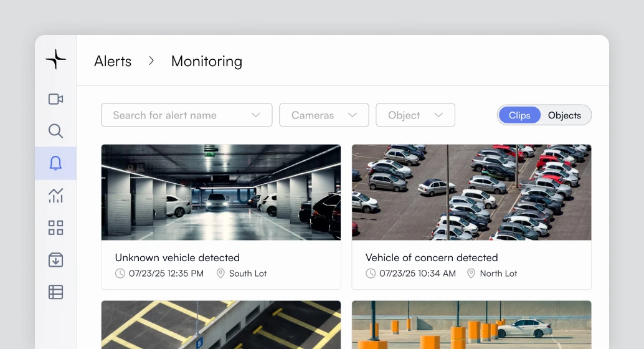Focus the Search for alert name field
The height and width of the screenshot is (349, 644).
tap(186, 115)
